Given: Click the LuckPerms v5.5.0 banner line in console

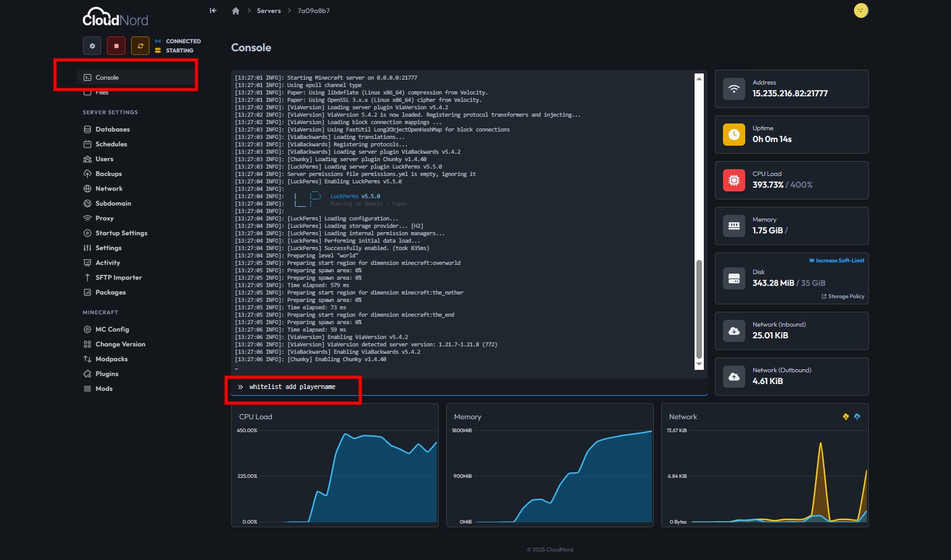Looking at the screenshot, I should (x=355, y=196).
